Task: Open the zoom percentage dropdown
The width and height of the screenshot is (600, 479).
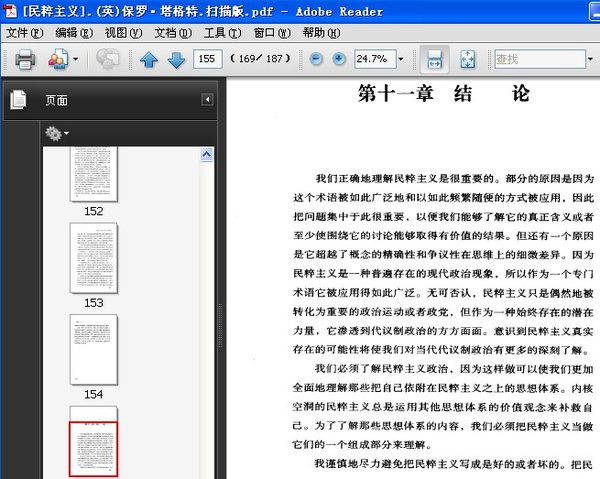Action: click(x=401, y=60)
